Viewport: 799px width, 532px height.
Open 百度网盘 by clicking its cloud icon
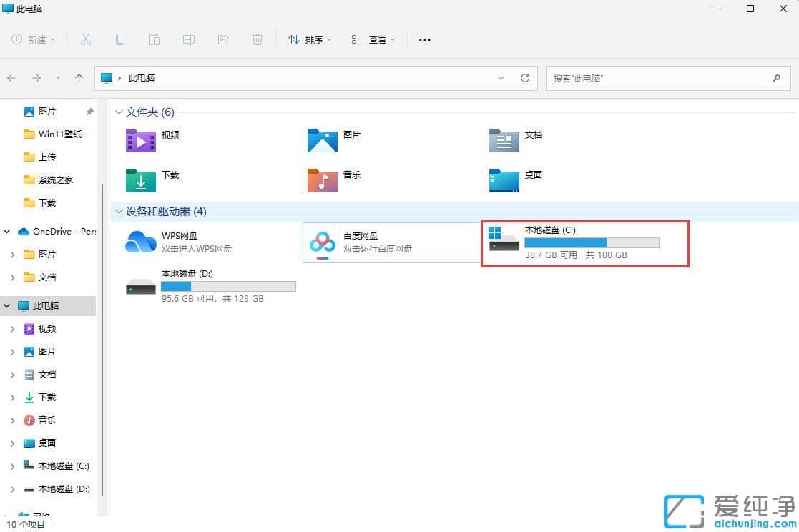click(x=322, y=242)
